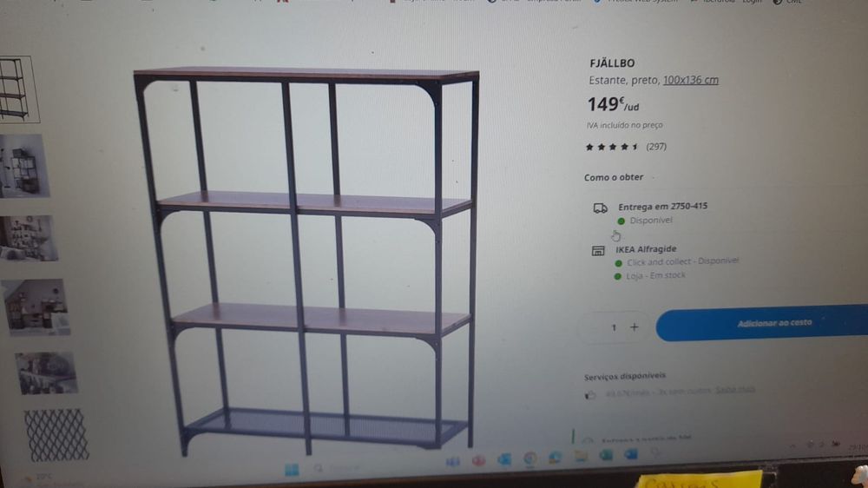Click the star rating with 297 reviews
This screenshot has height=488, width=868.
(626, 147)
